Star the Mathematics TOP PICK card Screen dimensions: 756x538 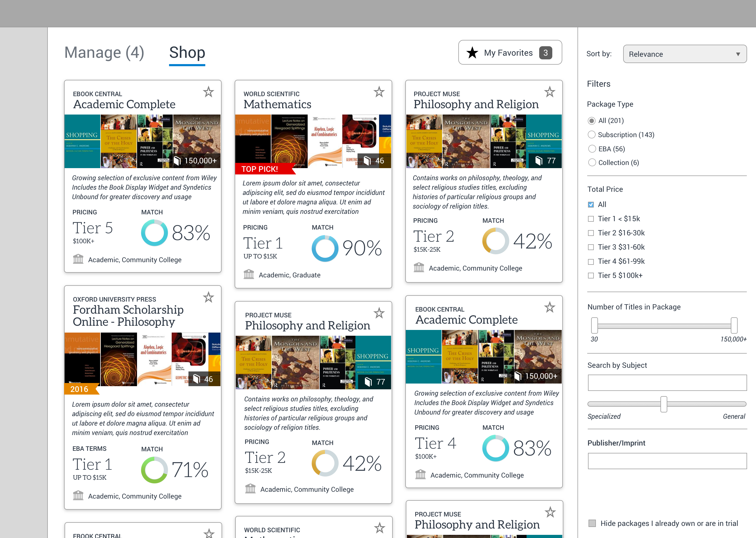pos(379,92)
